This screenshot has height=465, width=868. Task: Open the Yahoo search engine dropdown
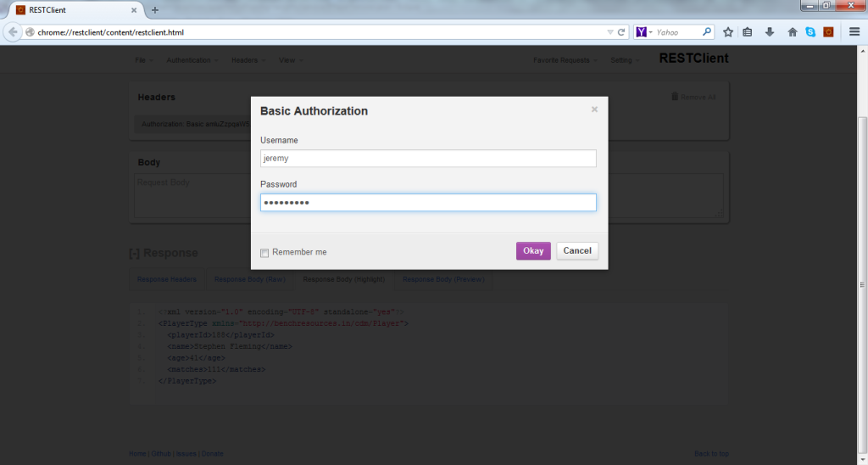click(645, 32)
